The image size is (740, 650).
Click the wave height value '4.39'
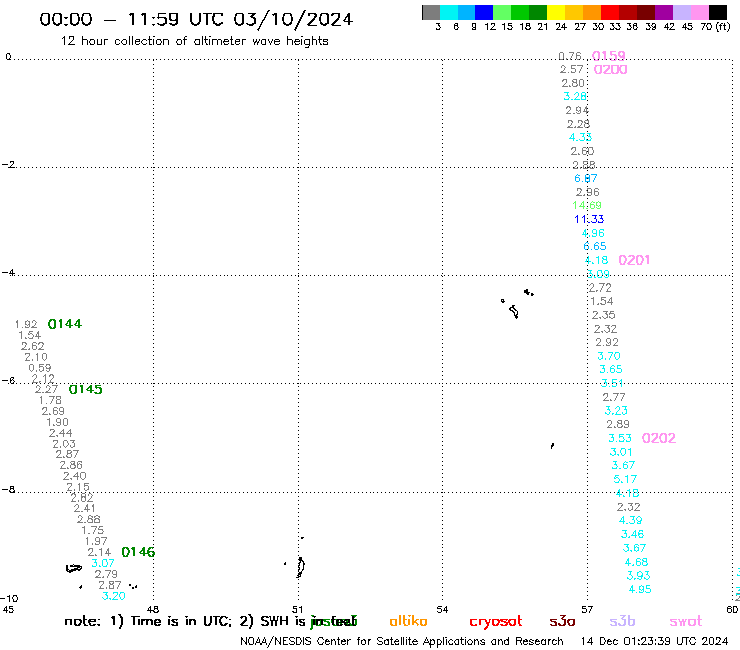pyautogui.click(x=631, y=520)
